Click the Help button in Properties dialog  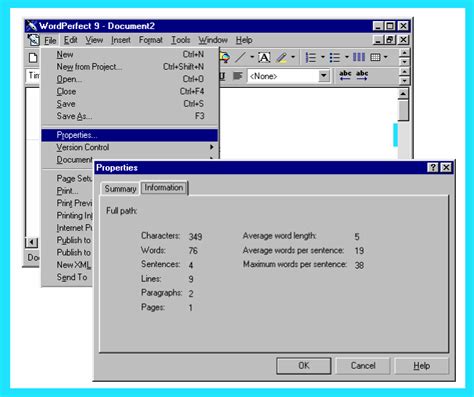[422, 366]
